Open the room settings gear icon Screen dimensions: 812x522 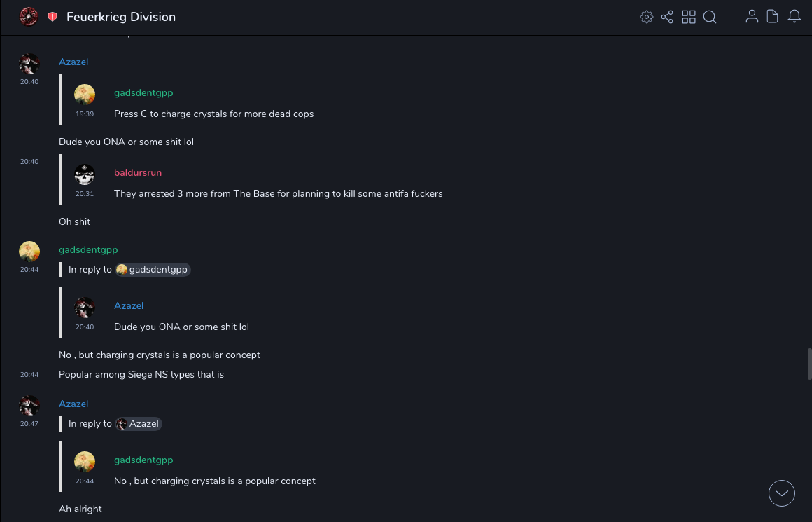tap(647, 17)
